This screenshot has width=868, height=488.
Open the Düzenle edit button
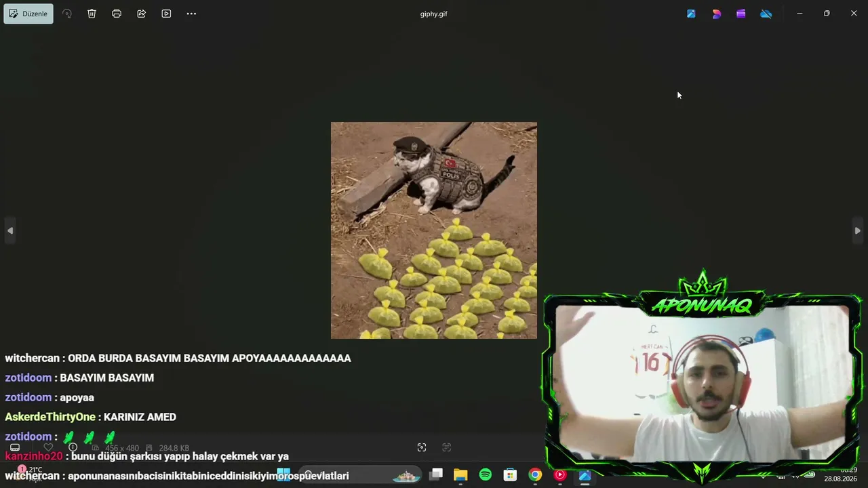(28, 14)
